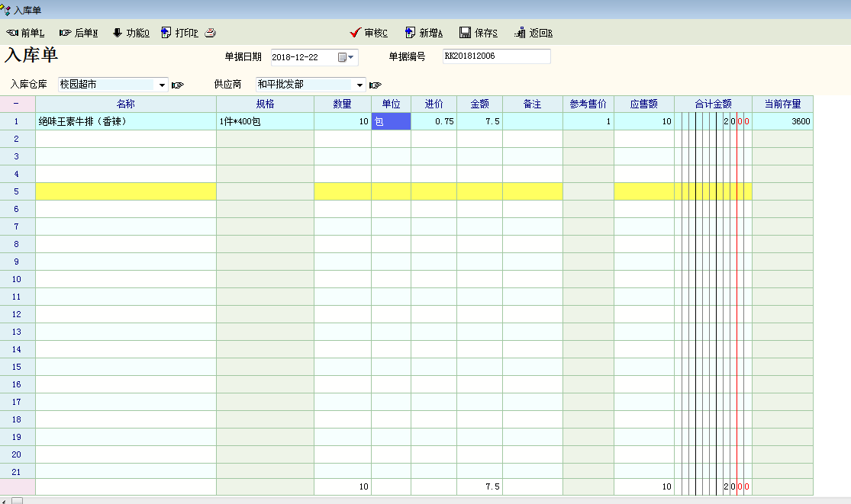Click the hand pointer icon beside 入库仓库
Image resolution: width=851 pixels, height=504 pixels.
coord(178,85)
